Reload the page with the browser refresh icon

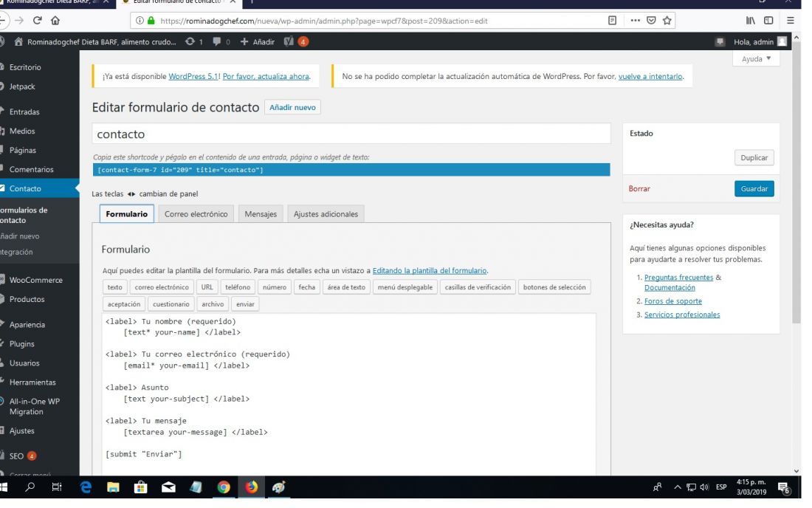[38, 21]
